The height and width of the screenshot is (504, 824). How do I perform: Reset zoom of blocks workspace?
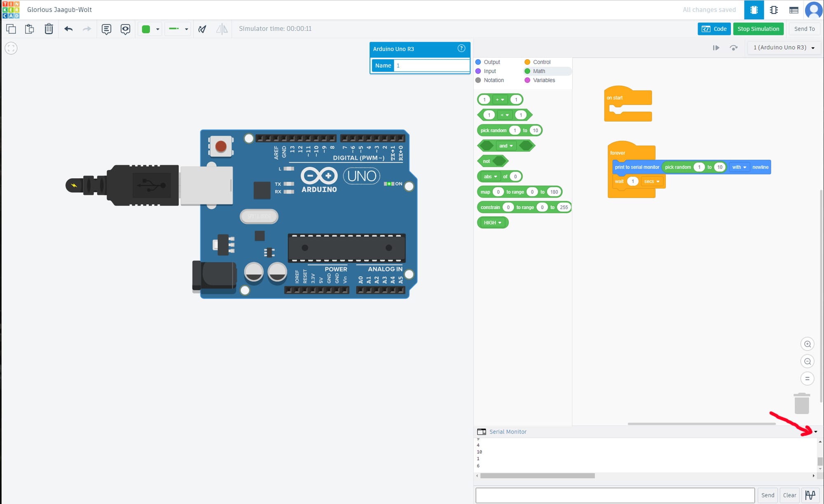pyautogui.click(x=808, y=378)
